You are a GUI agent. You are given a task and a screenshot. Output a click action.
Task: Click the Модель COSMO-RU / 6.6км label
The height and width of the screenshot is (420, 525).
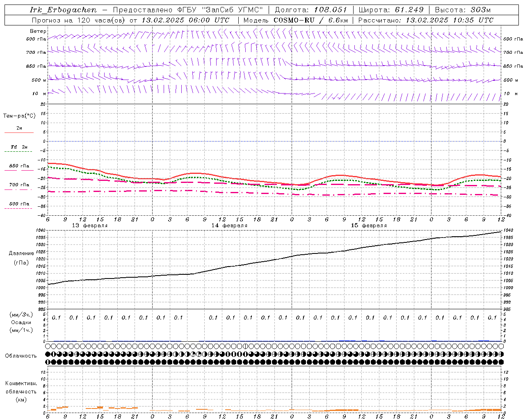pyautogui.click(x=296, y=20)
